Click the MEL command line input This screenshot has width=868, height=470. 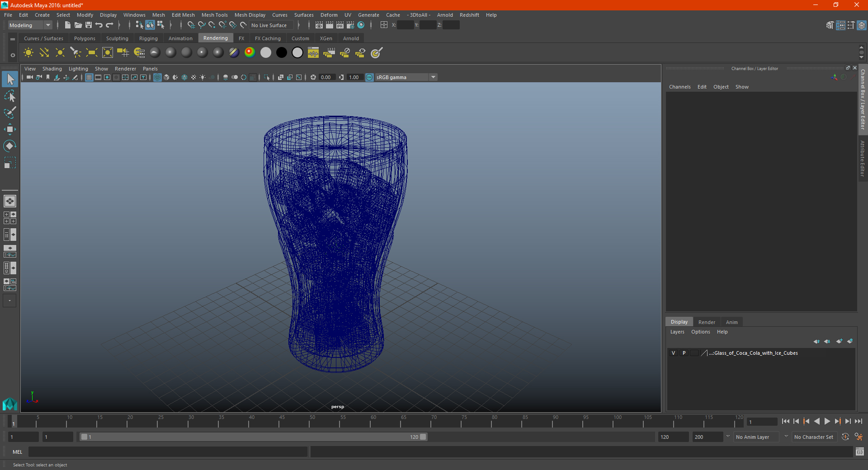coord(168,452)
